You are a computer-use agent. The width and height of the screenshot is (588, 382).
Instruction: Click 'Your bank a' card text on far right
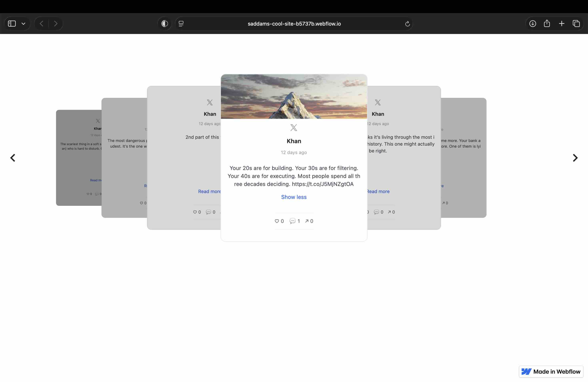click(x=461, y=143)
